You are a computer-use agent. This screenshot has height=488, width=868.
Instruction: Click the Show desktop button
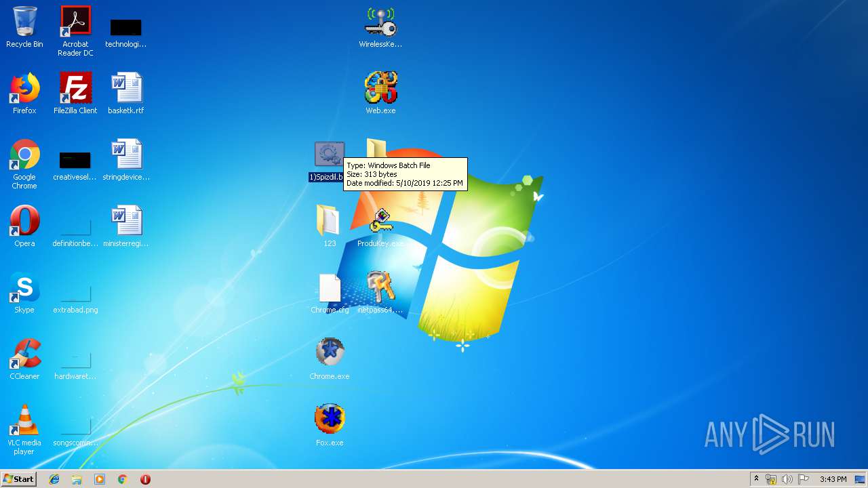tap(861, 479)
